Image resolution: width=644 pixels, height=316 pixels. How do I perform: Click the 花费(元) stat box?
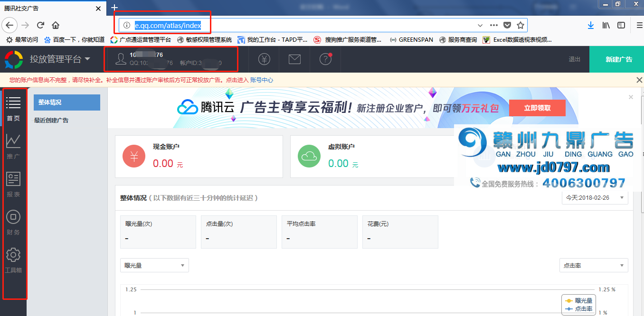tap(400, 232)
